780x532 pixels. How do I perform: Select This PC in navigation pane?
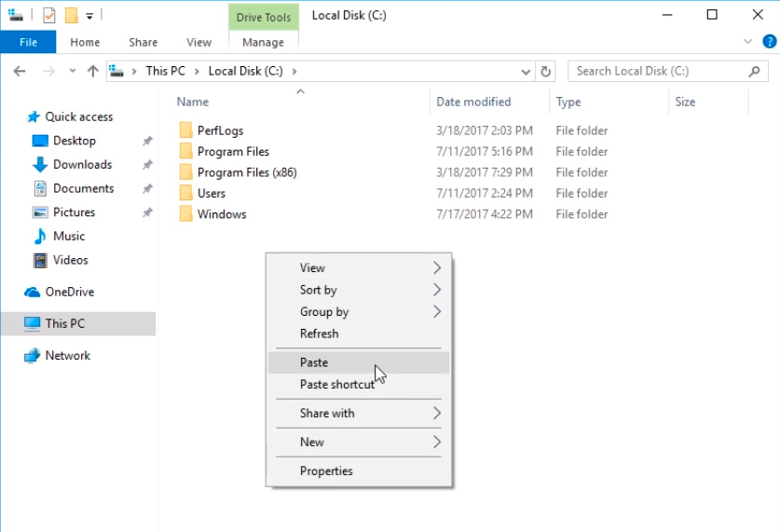[x=78, y=323]
